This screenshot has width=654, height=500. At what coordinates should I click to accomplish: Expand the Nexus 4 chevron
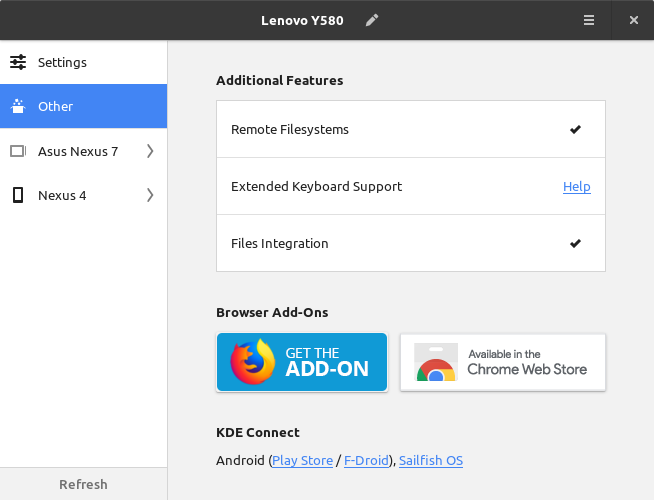coord(150,195)
